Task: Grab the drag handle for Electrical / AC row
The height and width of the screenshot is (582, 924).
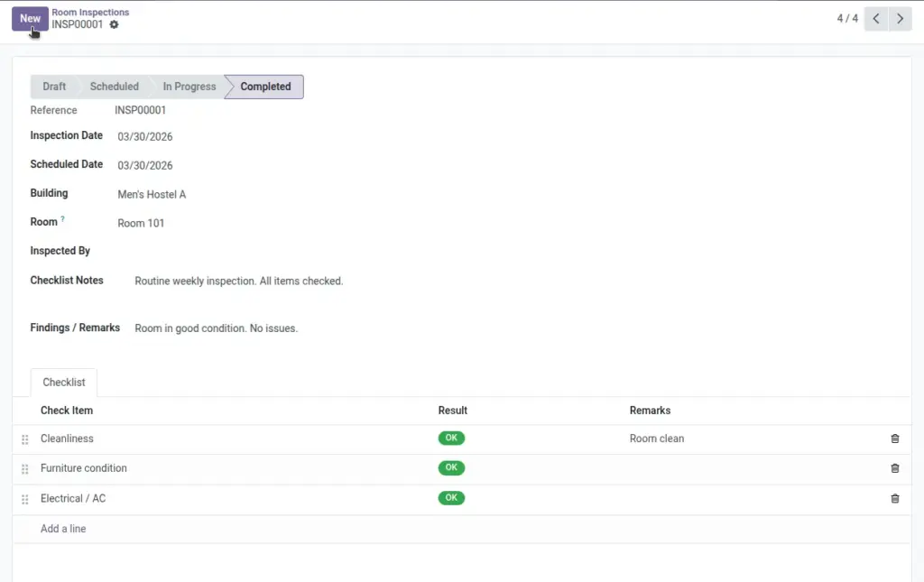Action: click(24, 500)
